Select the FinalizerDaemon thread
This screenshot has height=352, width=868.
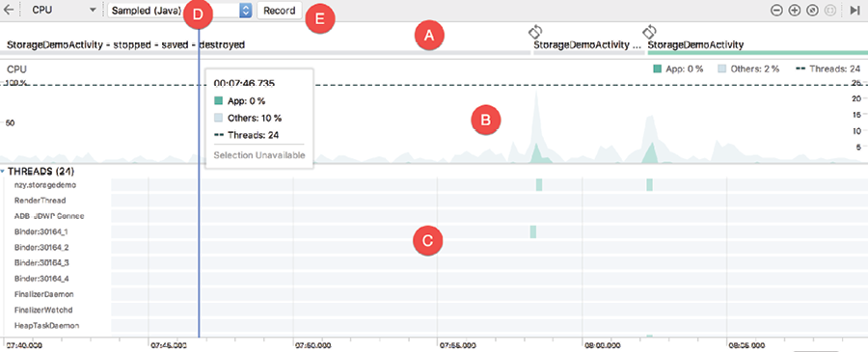tap(434, 294)
